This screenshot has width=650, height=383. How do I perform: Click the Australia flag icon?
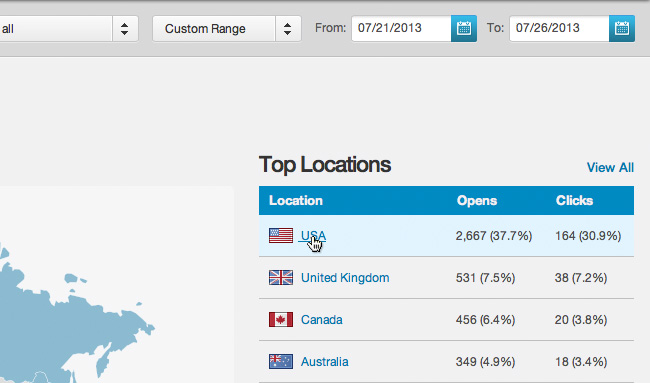281,361
